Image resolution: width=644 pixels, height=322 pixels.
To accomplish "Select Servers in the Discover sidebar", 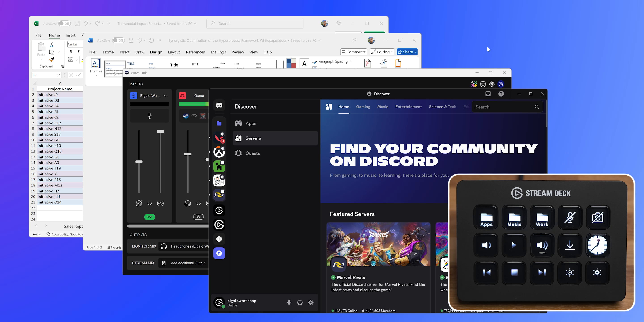I will [253, 138].
